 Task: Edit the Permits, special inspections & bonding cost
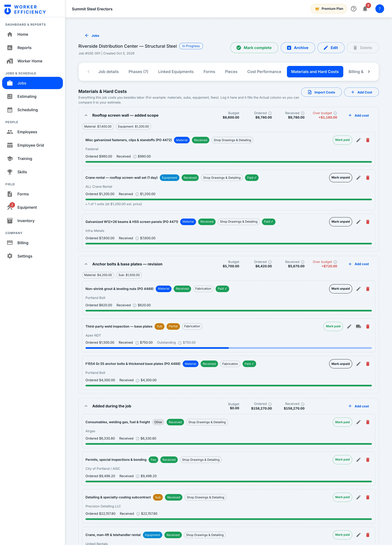[358, 460]
